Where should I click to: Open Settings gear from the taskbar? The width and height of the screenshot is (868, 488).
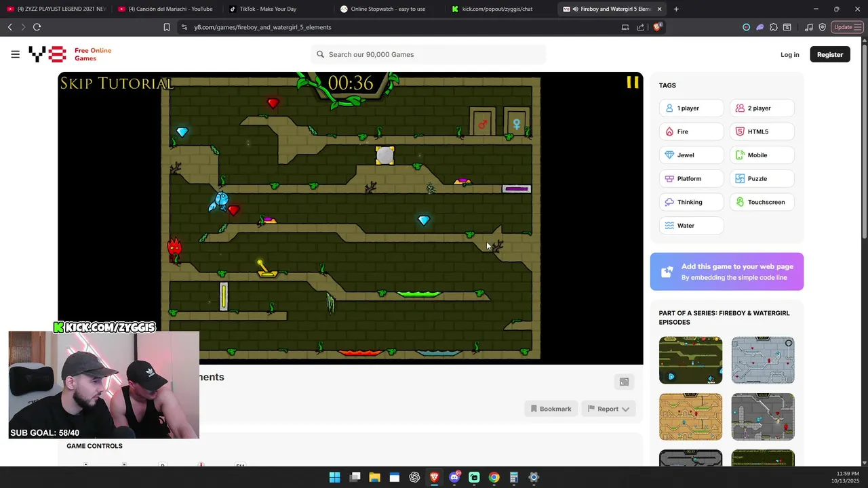click(x=534, y=477)
